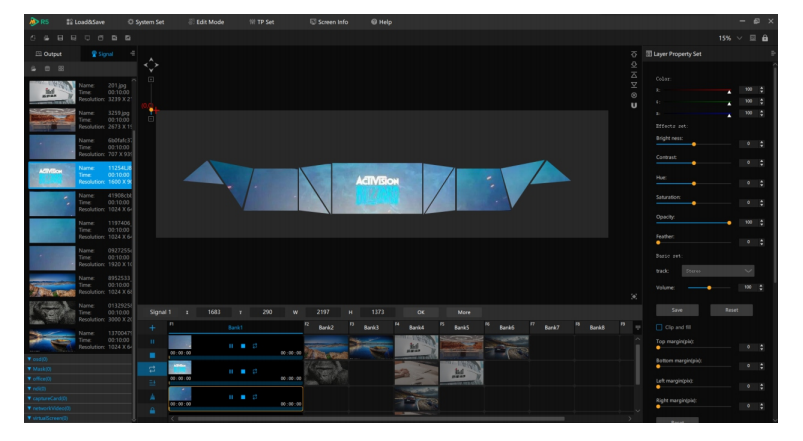Click the delete icon under Signal tab
The height and width of the screenshot is (441, 803).
tap(47, 69)
